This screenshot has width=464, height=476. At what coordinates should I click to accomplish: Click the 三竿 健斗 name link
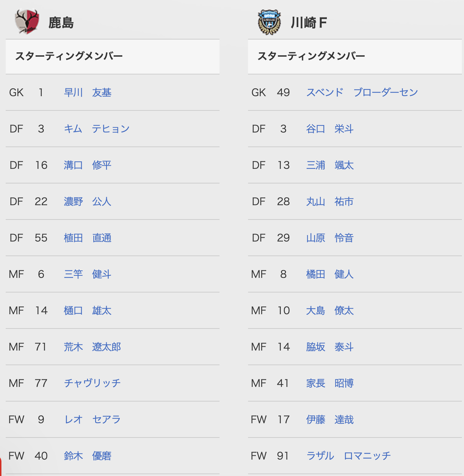[88, 274]
